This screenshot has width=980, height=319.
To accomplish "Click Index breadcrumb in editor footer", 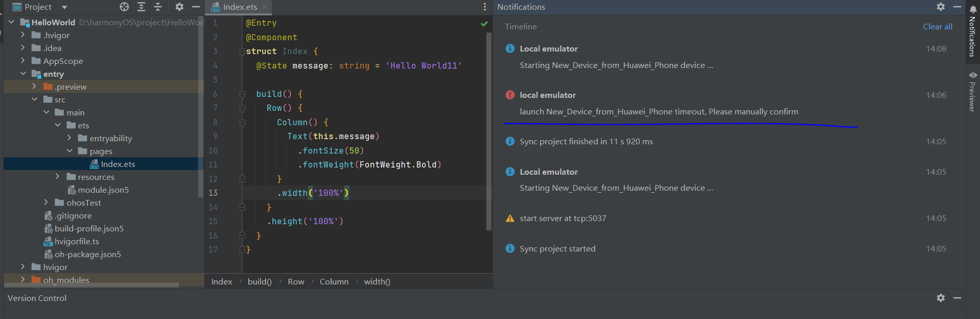I will pos(222,281).
